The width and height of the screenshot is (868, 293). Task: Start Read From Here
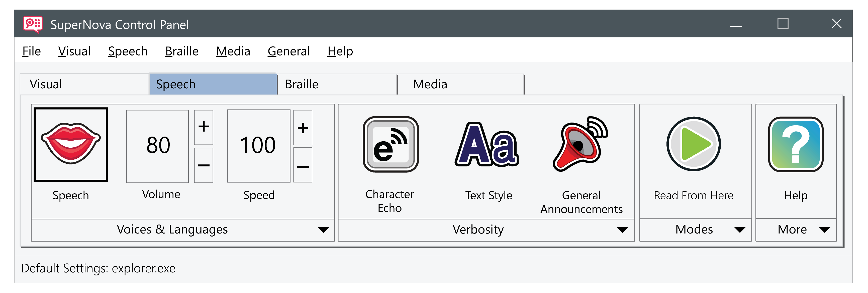point(694,144)
